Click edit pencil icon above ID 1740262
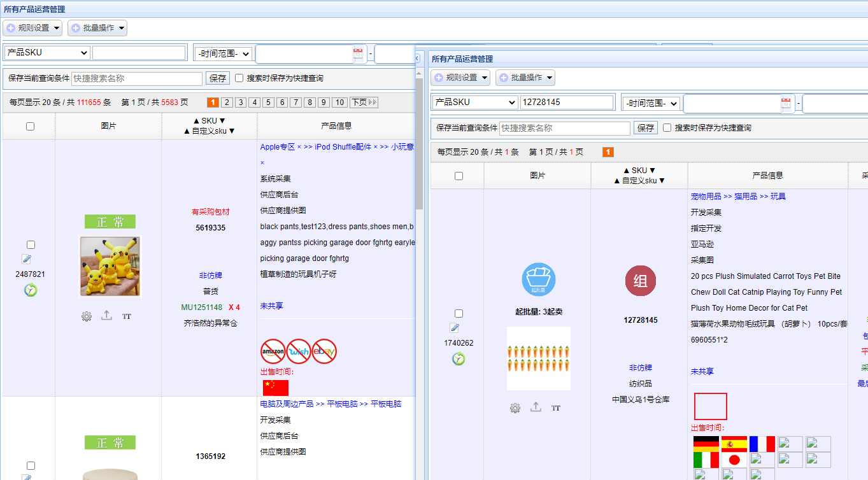The height and width of the screenshot is (480, 868). (455, 328)
